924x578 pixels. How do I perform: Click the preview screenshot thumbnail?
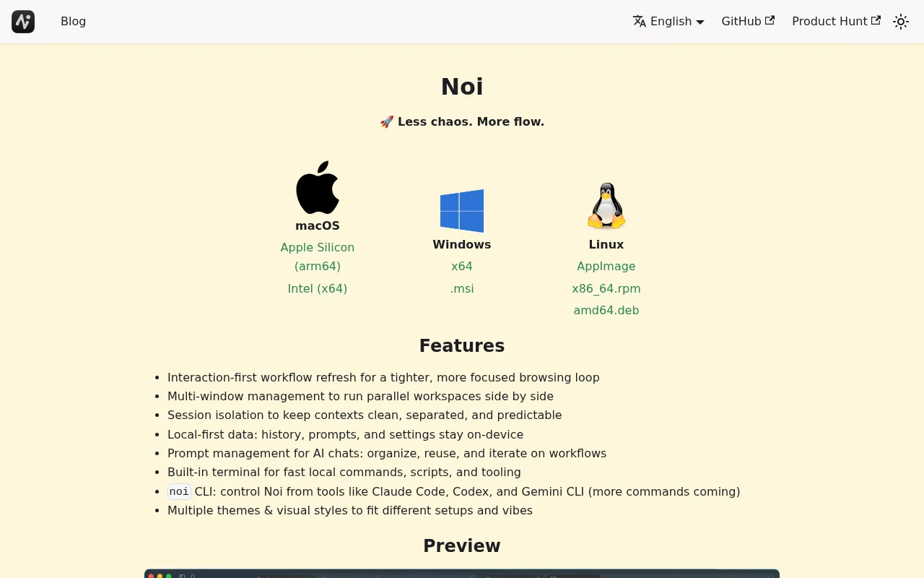tap(462, 574)
